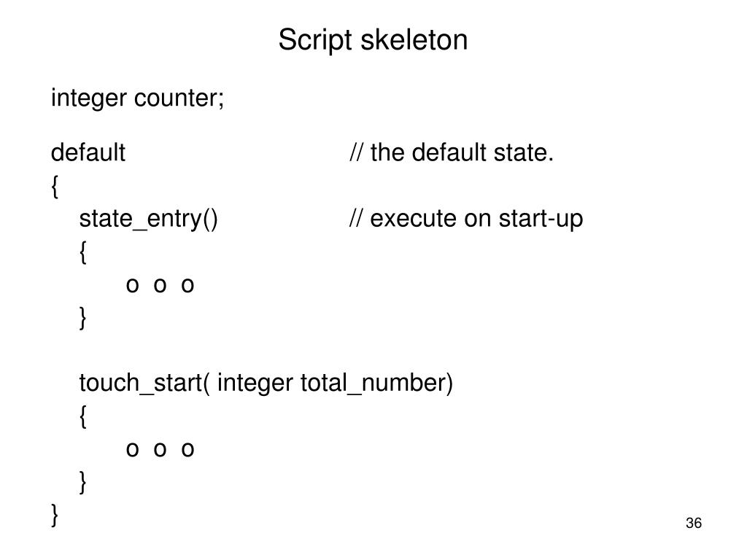747x560 pixels.
Task: Click the closing brace of touch_start block
Action: point(83,482)
